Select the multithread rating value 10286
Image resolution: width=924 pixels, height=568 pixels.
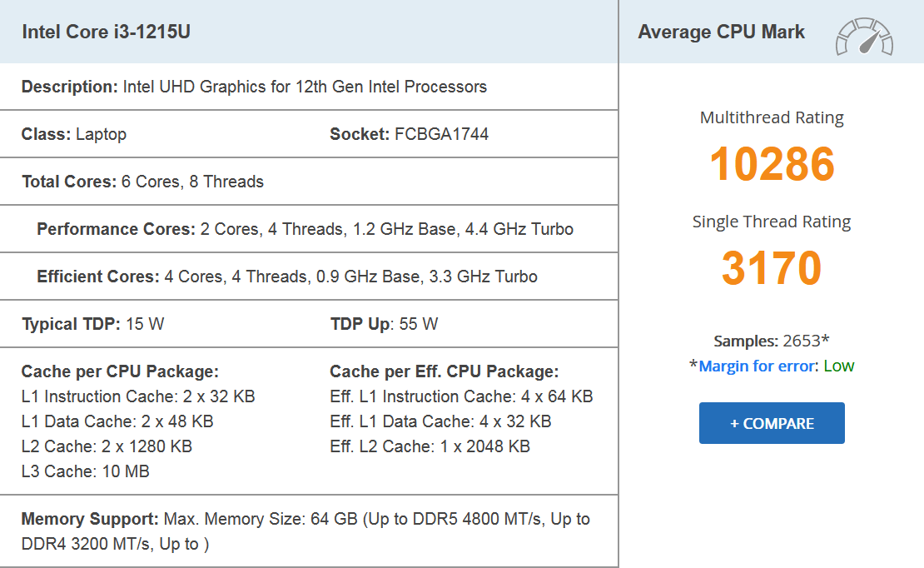[x=772, y=163]
